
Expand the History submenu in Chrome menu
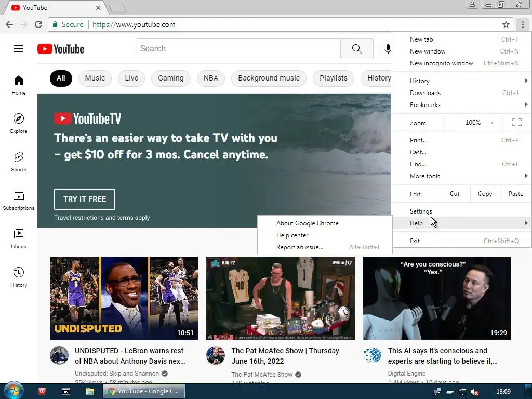point(461,81)
